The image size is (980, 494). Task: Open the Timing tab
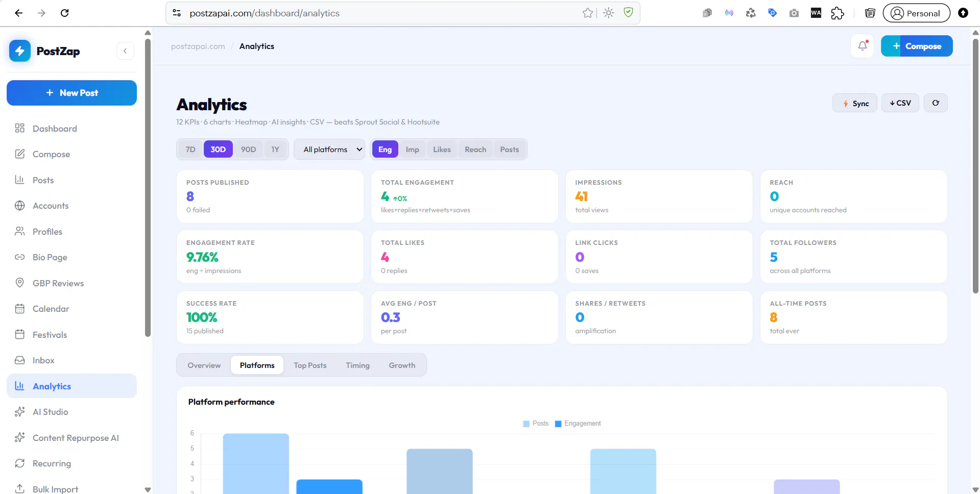pyautogui.click(x=357, y=365)
